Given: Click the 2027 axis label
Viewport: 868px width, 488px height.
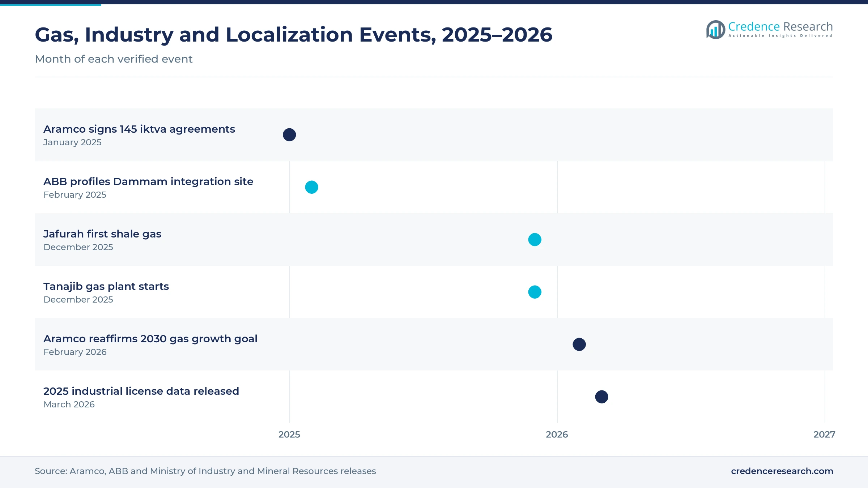Looking at the screenshot, I should (824, 435).
